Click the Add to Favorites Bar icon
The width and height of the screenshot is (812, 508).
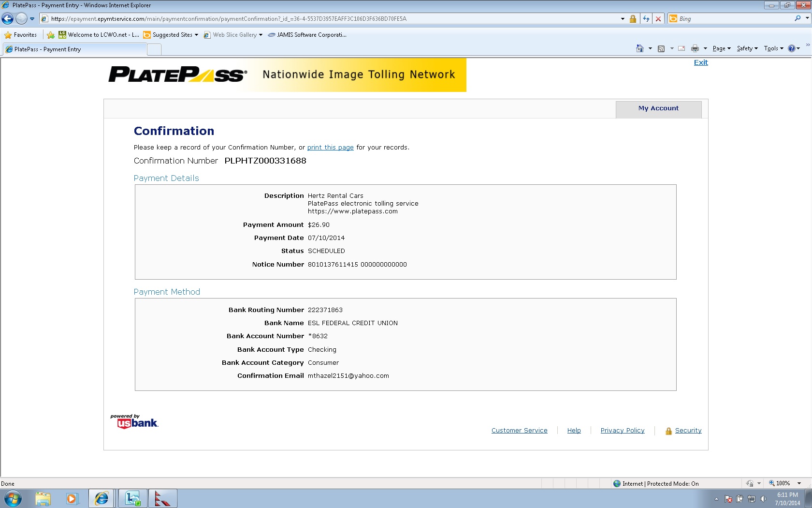(x=51, y=35)
